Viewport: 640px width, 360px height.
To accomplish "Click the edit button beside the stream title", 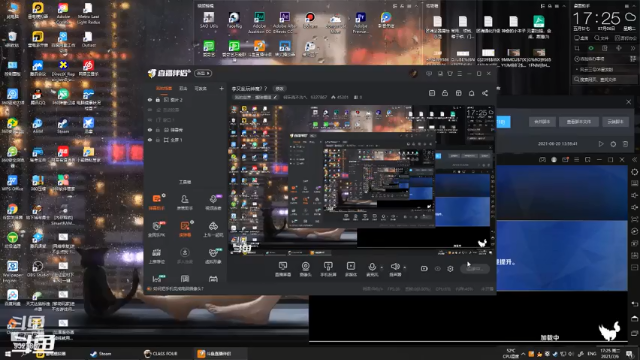I will click(x=280, y=89).
